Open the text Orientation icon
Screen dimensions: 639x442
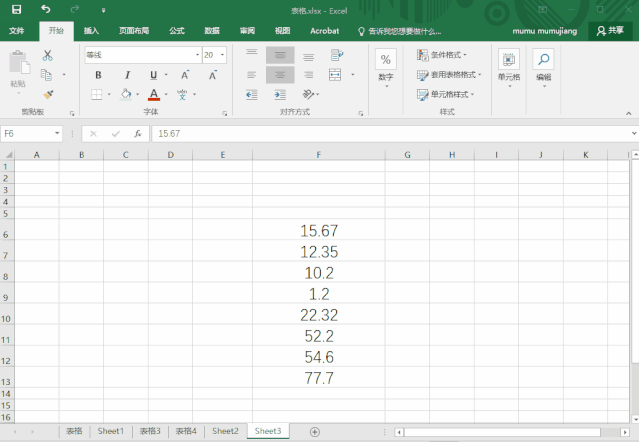tap(310, 95)
